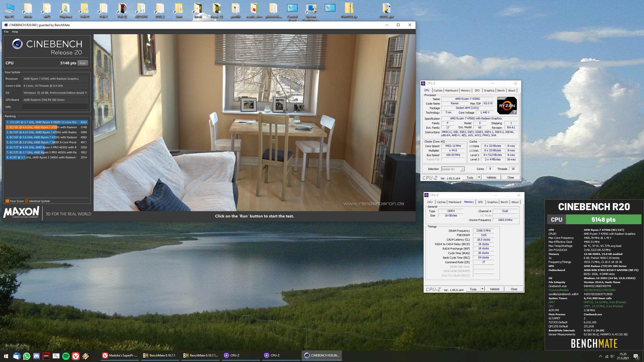Open Sound Blaster app from the taskbar
Screen dimensions: 644x362
46,356
